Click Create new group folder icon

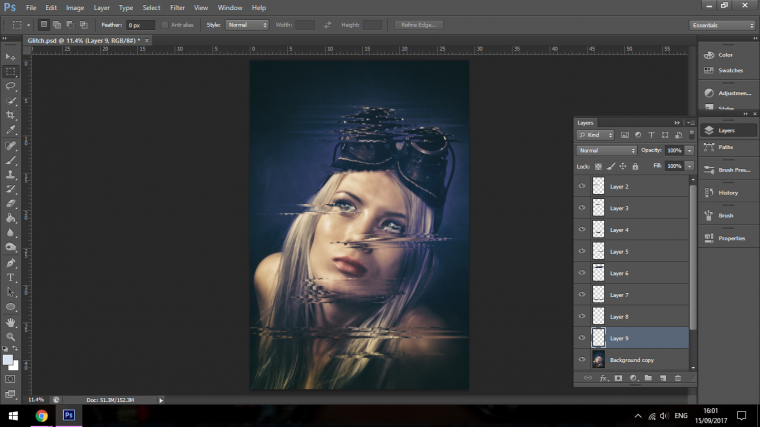pos(648,378)
